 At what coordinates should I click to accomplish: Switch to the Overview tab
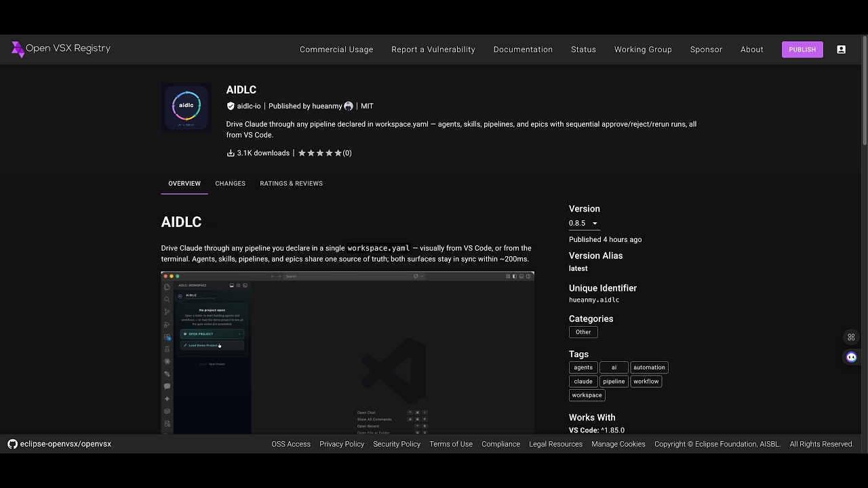tap(184, 184)
